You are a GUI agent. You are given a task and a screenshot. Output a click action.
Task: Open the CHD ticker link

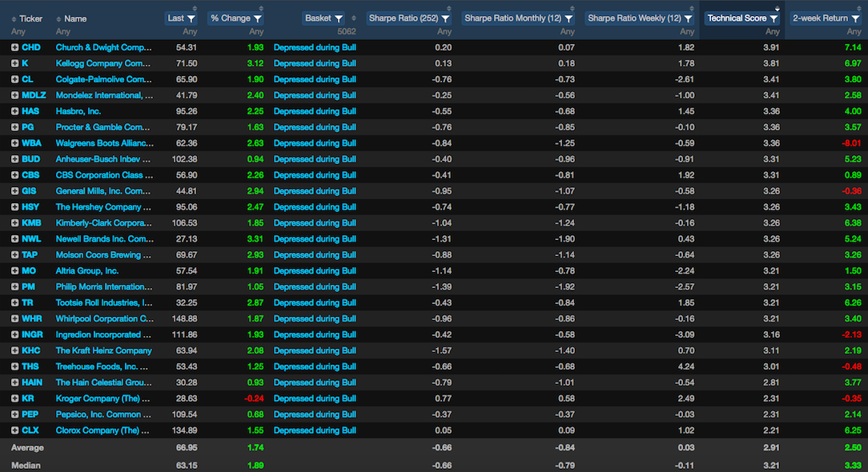point(31,47)
